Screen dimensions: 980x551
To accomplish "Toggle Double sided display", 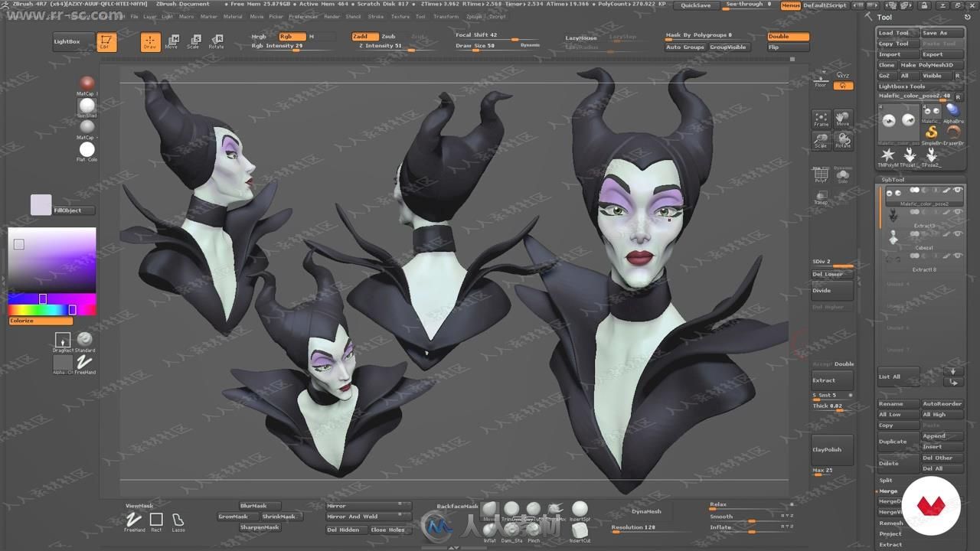I will [788, 36].
